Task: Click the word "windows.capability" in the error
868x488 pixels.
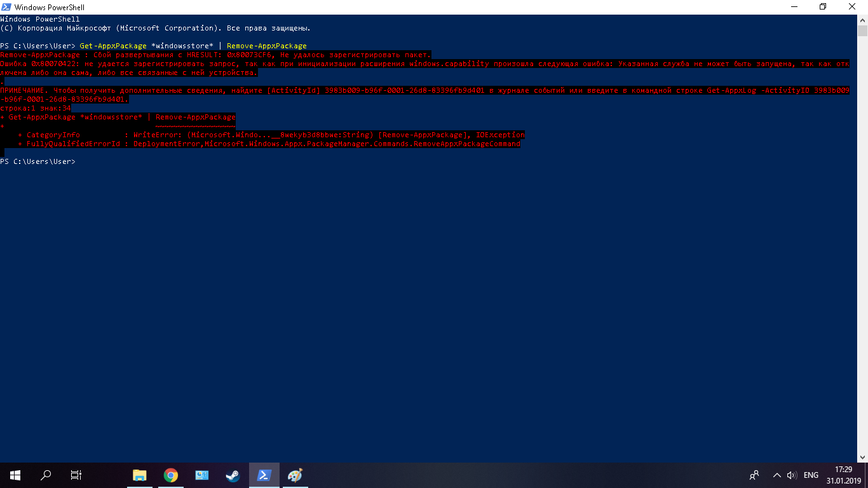Action: click(x=449, y=64)
